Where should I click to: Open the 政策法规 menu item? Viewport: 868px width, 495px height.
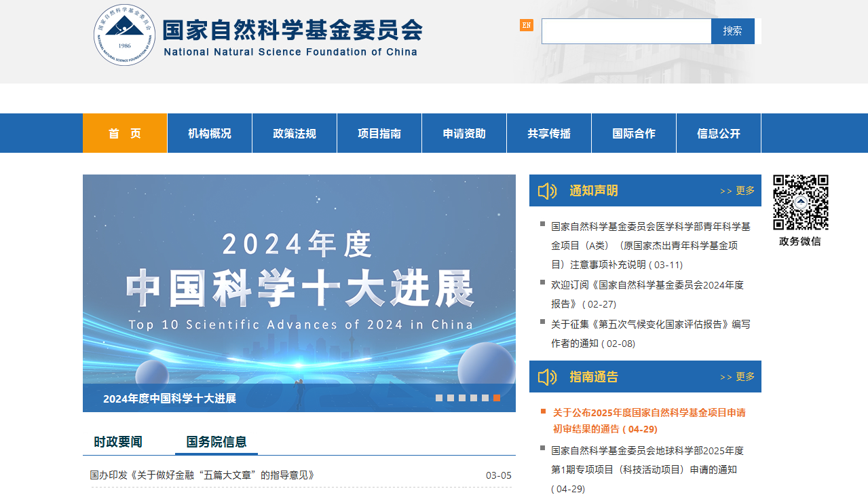[x=295, y=133]
